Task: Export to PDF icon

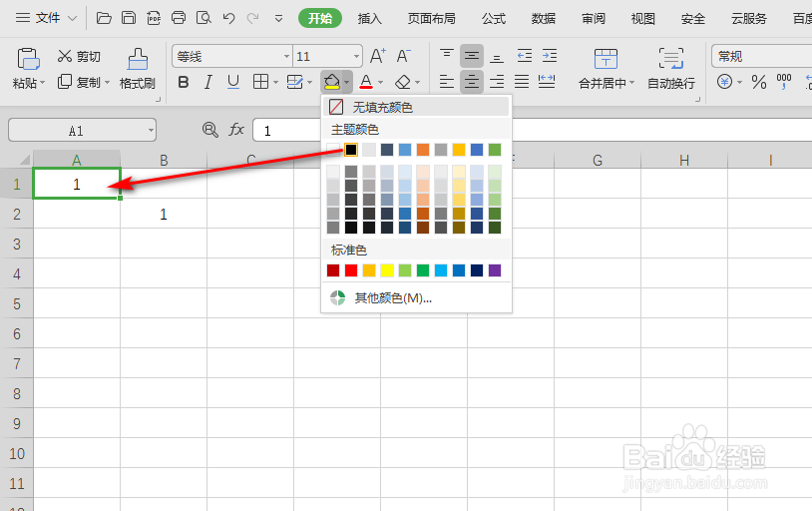Action: [x=154, y=19]
